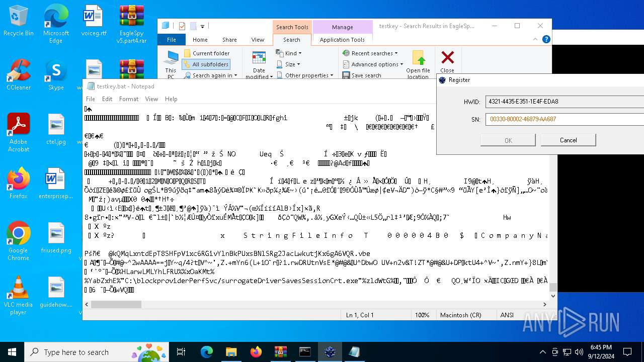Click Properties icon in Explorer quick access toolbar
Image resolution: width=644 pixels, height=362 pixels.
pyautogui.click(x=182, y=26)
